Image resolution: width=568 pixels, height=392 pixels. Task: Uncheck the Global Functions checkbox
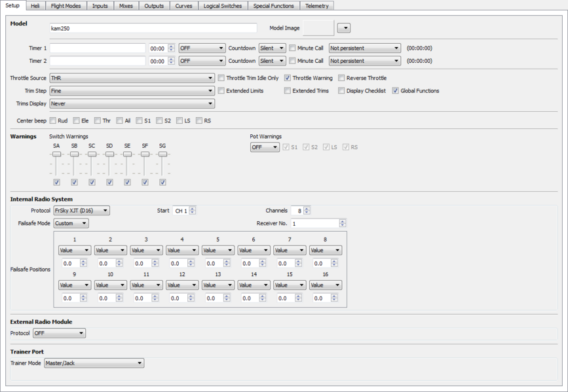coord(396,91)
